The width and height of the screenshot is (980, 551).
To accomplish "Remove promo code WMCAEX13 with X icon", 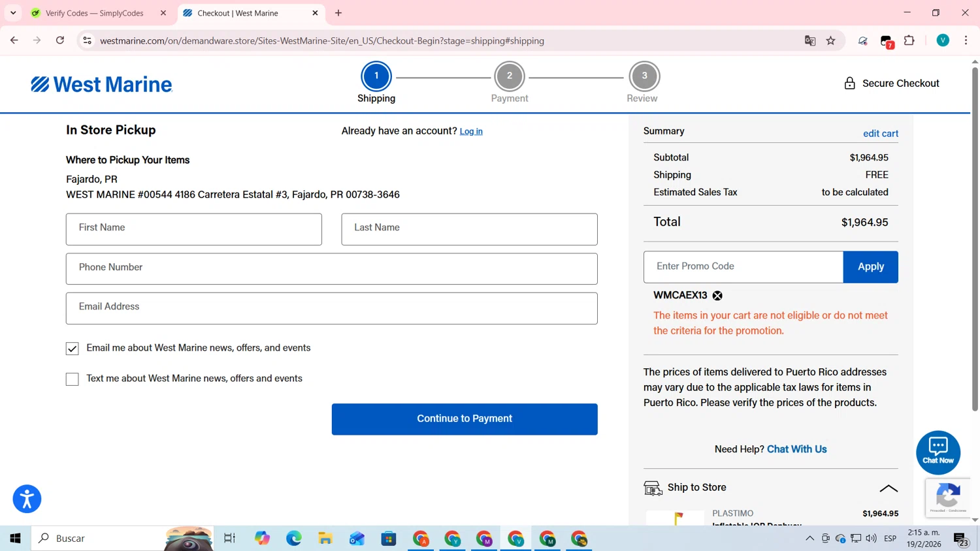I will (717, 296).
